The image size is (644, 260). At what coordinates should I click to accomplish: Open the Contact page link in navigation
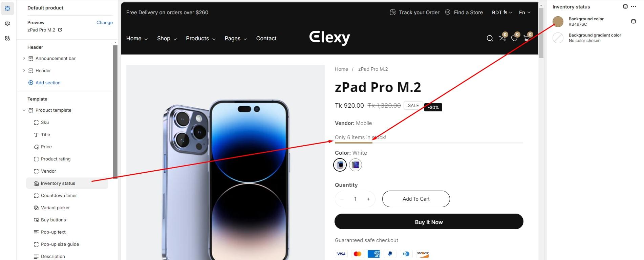click(x=266, y=38)
